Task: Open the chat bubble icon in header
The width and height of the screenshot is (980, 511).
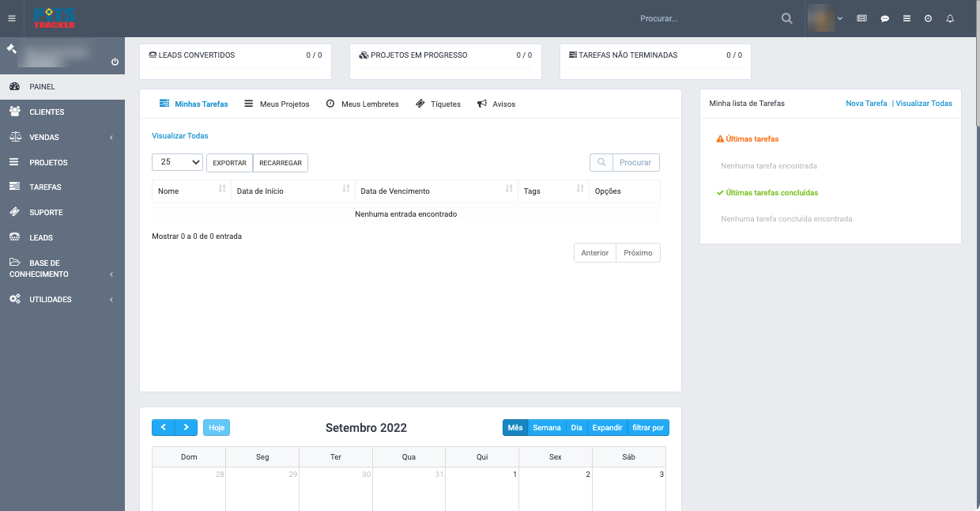Action: pyautogui.click(x=884, y=18)
